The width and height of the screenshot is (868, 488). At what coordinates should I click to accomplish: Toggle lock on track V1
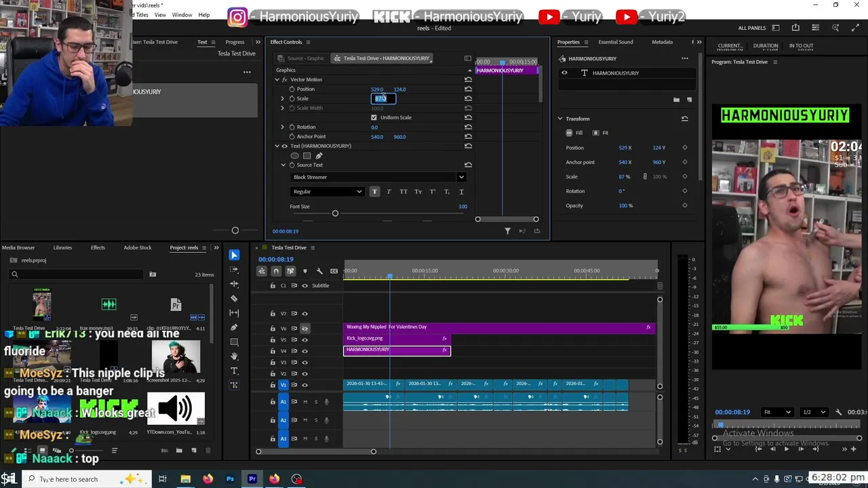(273, 385)
